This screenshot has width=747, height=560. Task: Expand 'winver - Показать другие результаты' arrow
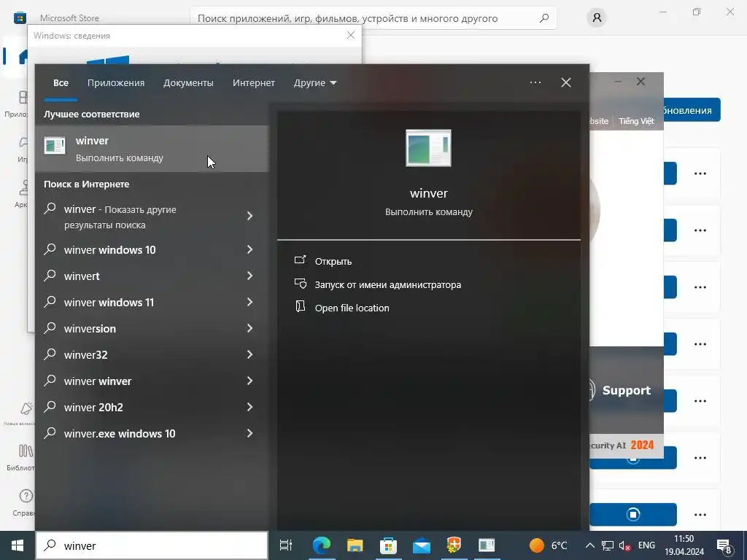[249, 216]
